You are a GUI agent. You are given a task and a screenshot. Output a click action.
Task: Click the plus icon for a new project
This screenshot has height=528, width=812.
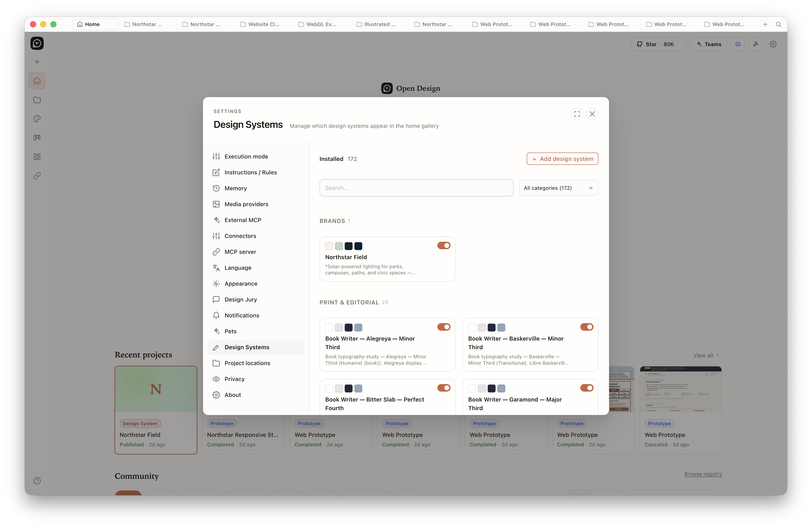(37, 62)
